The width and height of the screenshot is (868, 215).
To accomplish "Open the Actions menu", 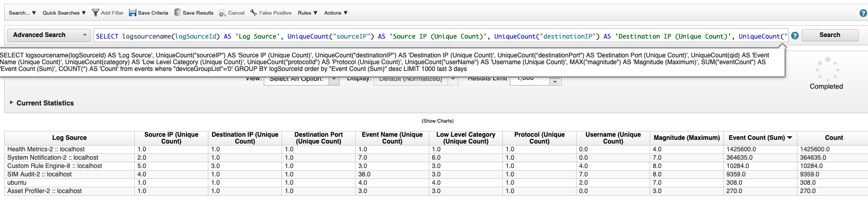I will [x=335, y=13].
